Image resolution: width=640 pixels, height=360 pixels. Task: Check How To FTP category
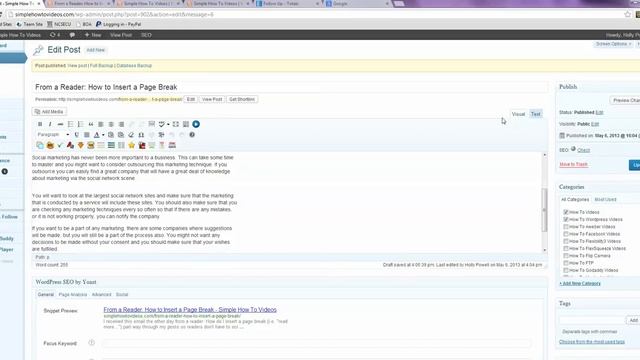[566, 263]
